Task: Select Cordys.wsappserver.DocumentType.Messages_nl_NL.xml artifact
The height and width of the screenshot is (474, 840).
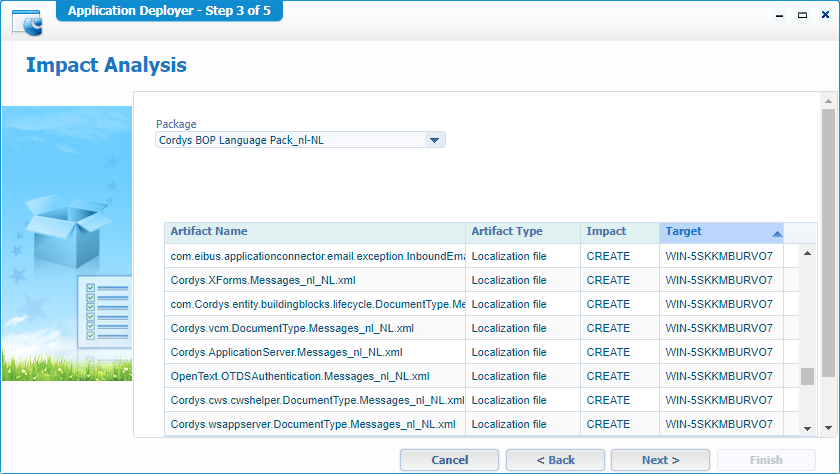Action: coord(315,424)
